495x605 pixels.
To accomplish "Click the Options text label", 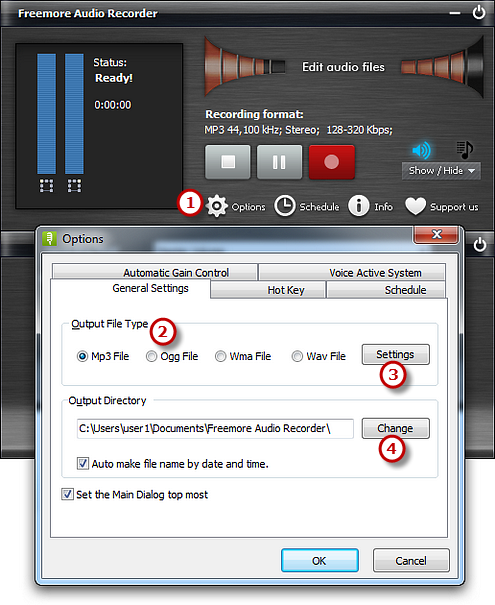I will click(x=248, y=207).
